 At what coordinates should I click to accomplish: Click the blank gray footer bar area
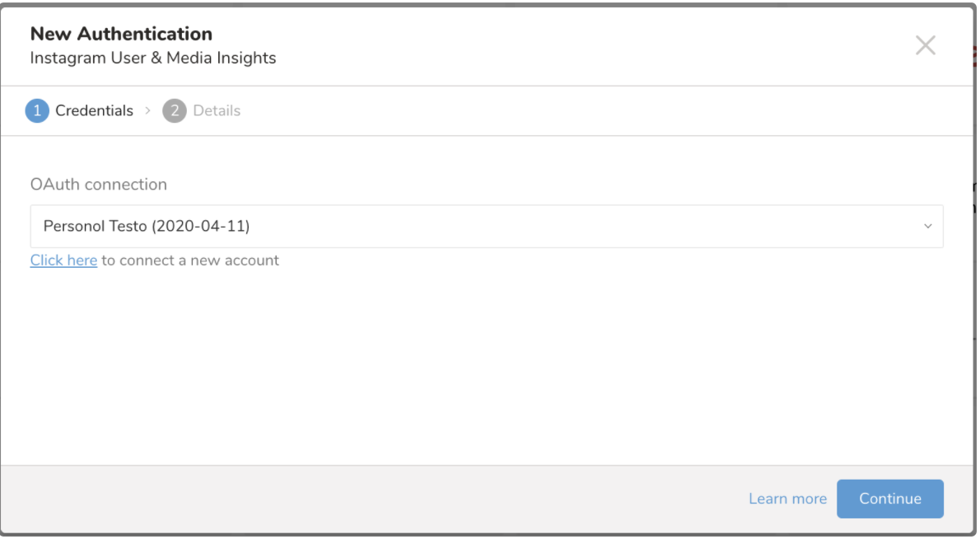[x=371, y=499]
